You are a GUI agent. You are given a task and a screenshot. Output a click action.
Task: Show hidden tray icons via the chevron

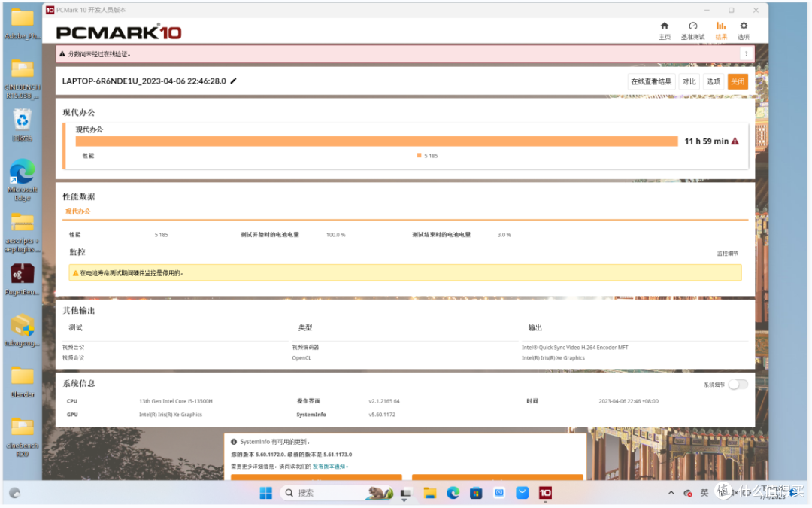[x=671, y=493]
